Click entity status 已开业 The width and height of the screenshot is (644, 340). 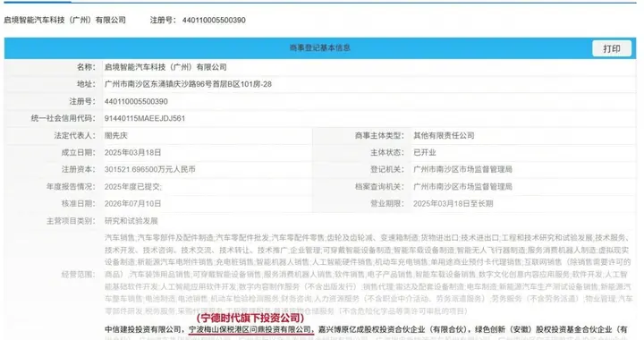point(425,152)
